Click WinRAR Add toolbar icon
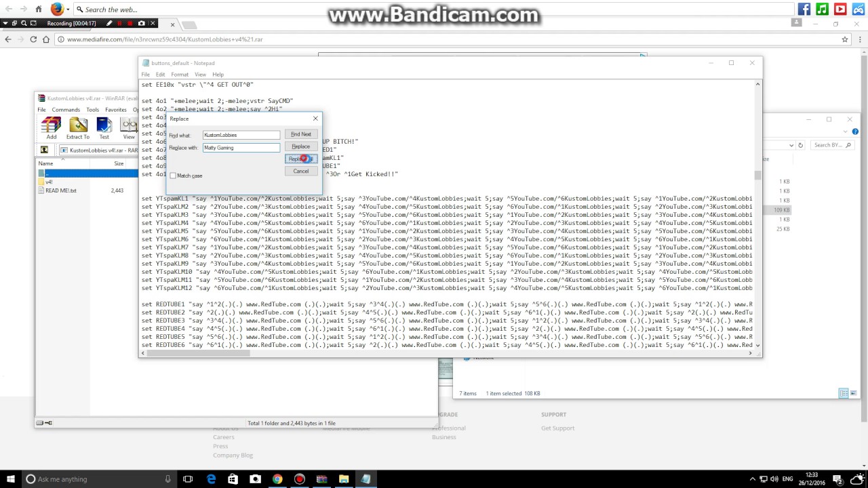 pyautogui.click(x=52, y=128)
